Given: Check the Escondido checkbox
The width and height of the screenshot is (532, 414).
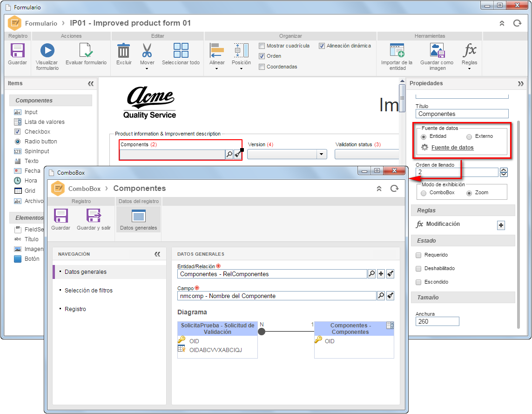Looking at the screenshot, I should pos(419,282).
